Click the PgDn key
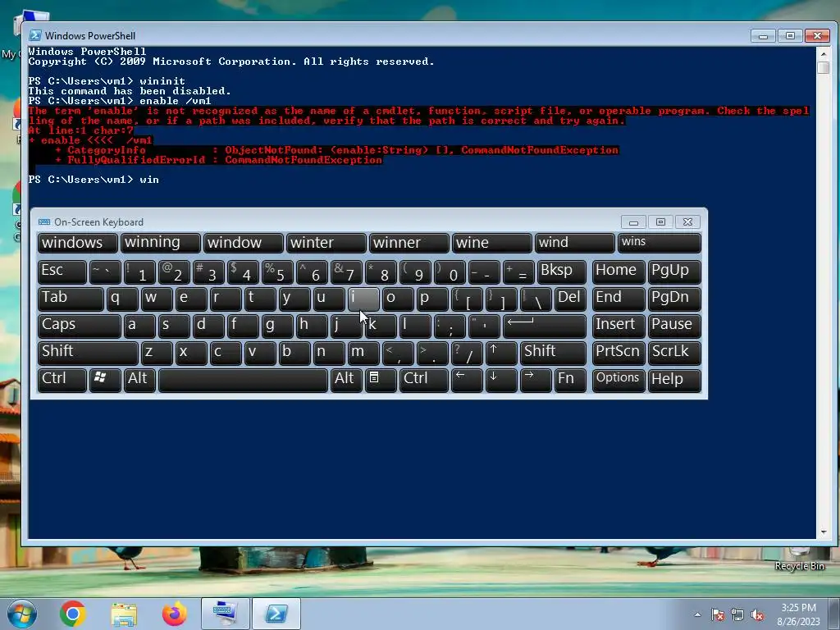The height and width of the screenshot is (630, 840). click(x=674, y=299)
